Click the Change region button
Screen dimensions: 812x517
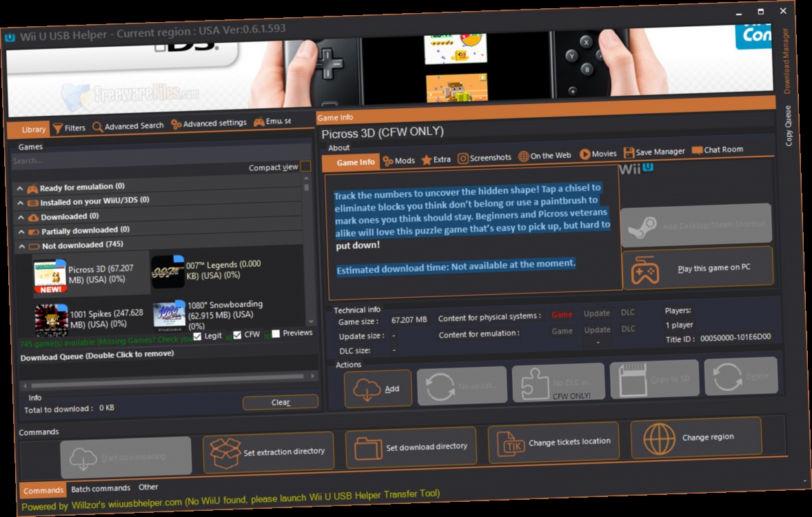[x=696, y=438]
